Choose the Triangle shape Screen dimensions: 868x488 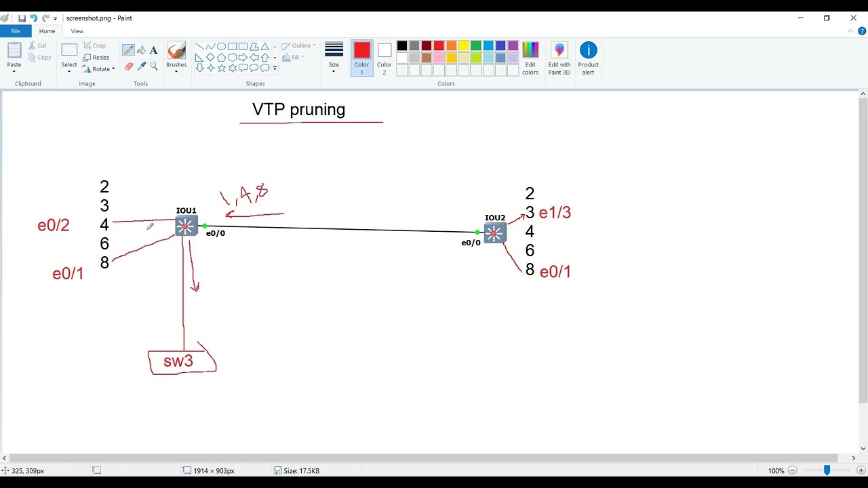pyautogui.click(x=264, y=46)
